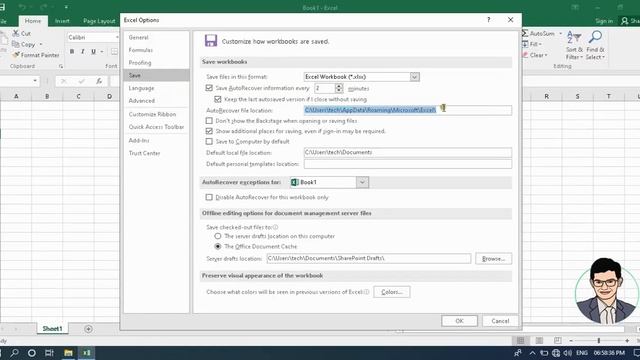640x360 pixels.
Task: Open the Calibri font name dropdown
Action: 117,37
